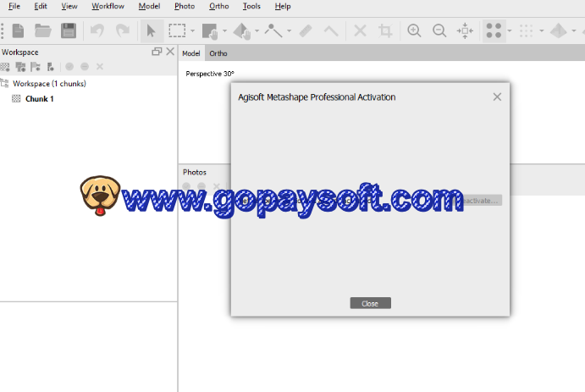Close the Workspace panel
585x392 pixels.
(x=170, y=52)
